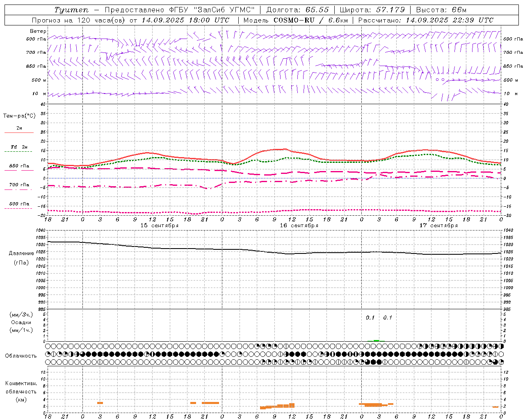Image resolution: width=525 pixels, height=420 pixels.
Task: Click "700 гПа" in the temperature legend
Action: tap(19, 185)
